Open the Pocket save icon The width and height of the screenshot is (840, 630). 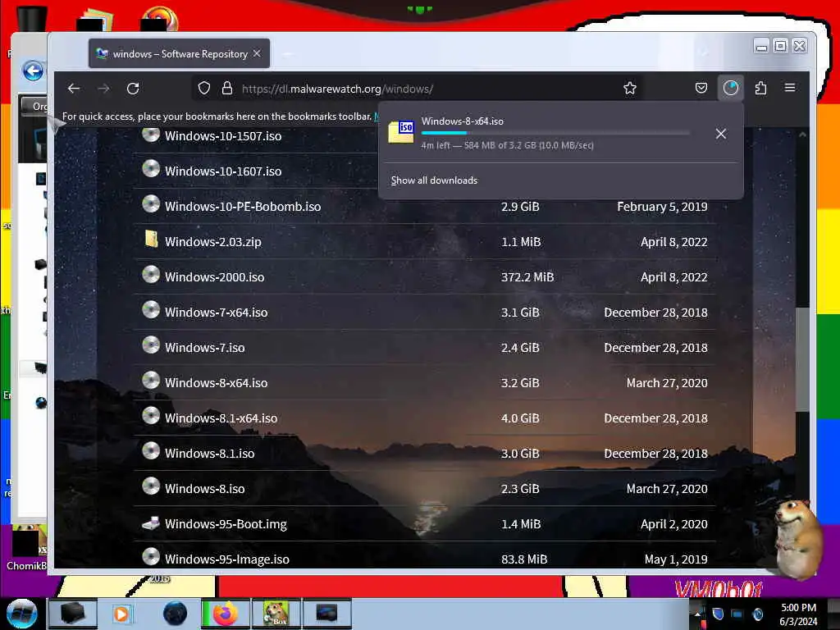click(701, 88)
